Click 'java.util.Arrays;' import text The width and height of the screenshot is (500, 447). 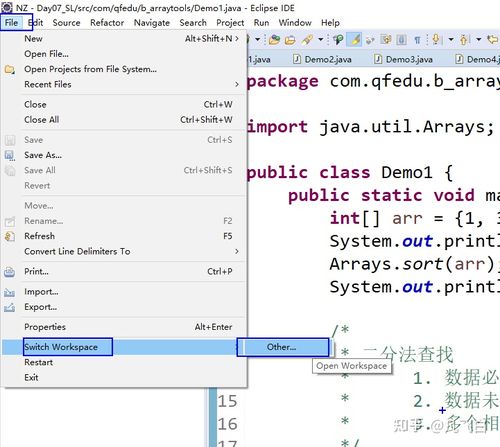[x=407, y=127]
